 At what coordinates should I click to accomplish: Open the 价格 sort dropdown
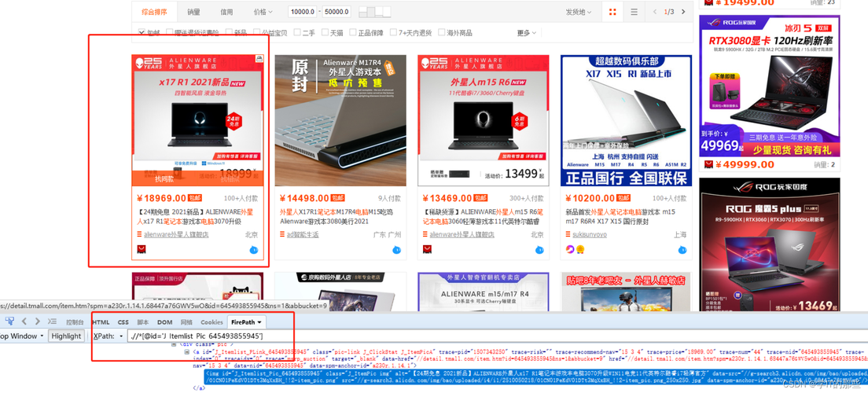pos(263,12)
